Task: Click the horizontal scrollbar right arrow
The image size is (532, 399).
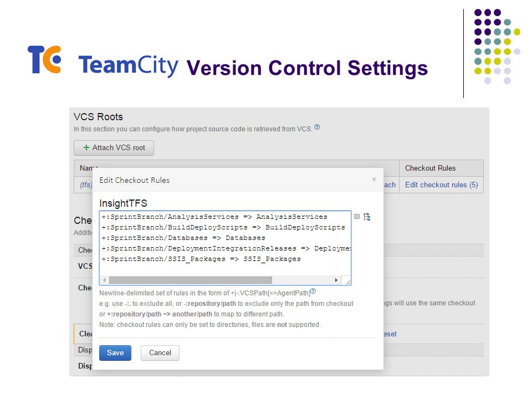Action: point(336,280)
